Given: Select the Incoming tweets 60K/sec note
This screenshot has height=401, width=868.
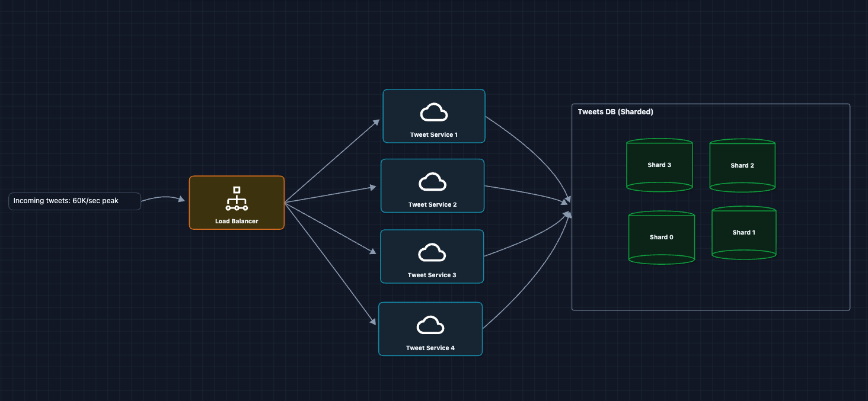Looking at the screenshot, I should (x=74, y=201).
